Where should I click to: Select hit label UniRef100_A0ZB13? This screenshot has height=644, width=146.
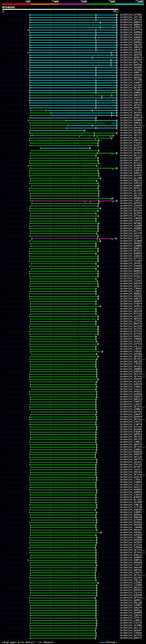point(131,306)
